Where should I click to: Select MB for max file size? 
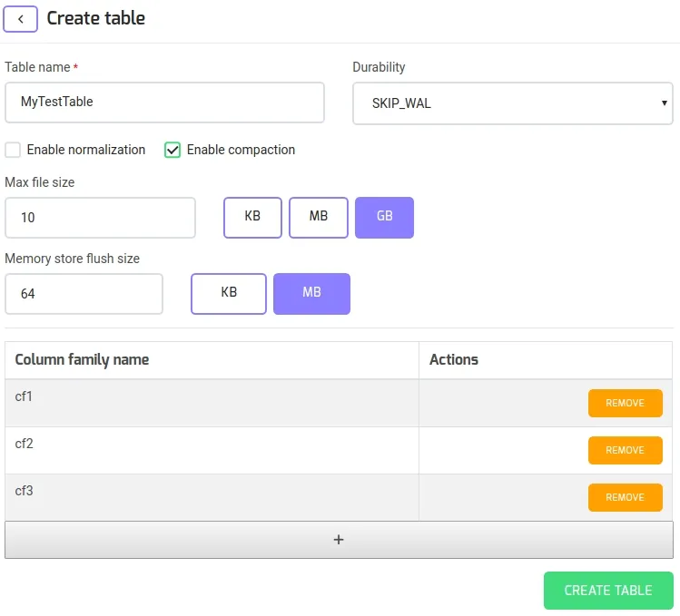(x=319, y=217)
